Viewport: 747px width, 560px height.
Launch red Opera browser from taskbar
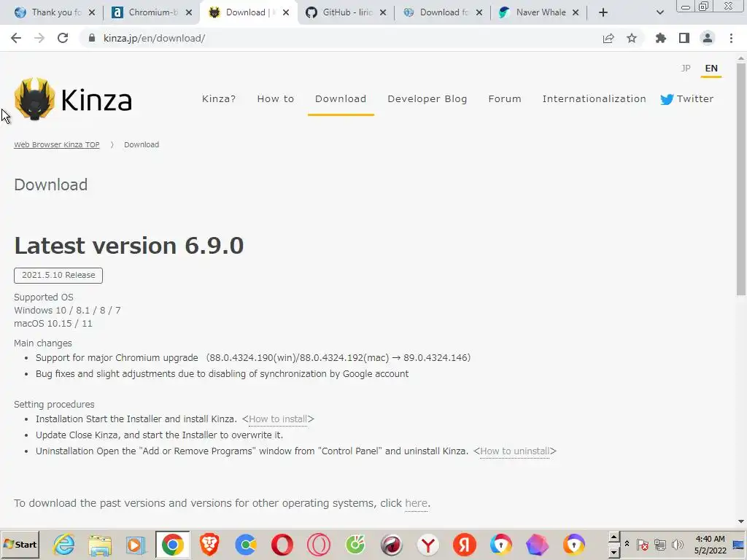[x=282, y=544]
